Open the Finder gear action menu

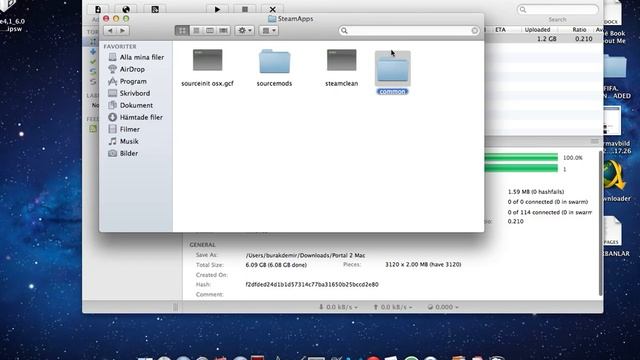(244, 31)
